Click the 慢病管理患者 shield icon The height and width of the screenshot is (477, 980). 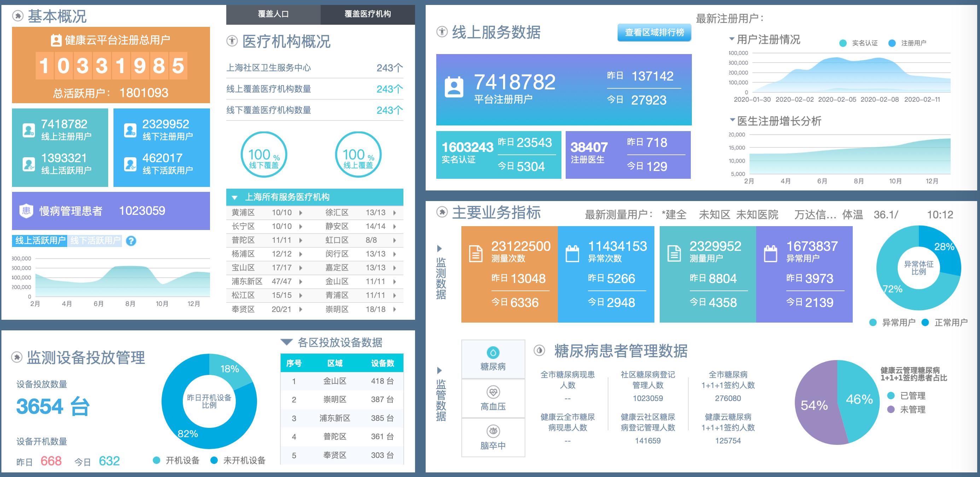tap(26, 211)
